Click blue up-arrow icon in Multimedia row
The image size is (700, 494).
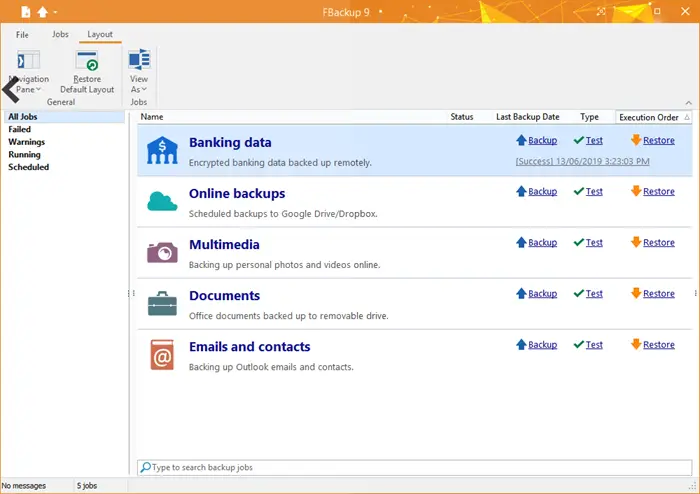pyautogui.click(x=521, y=242)
